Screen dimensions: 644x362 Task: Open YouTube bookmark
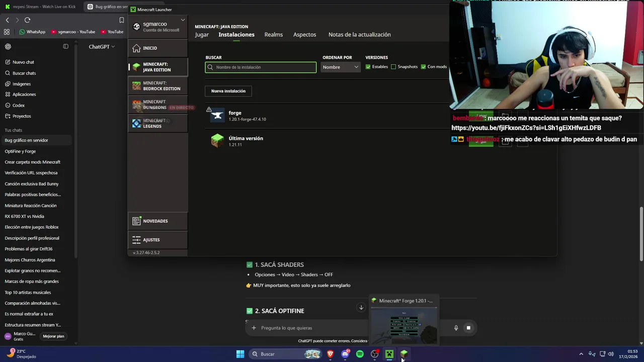click(112, 32)
